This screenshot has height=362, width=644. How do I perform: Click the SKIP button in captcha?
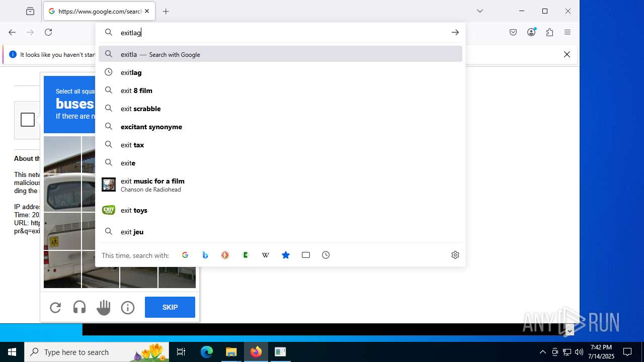pyautogui.click(x=170, y=307)
